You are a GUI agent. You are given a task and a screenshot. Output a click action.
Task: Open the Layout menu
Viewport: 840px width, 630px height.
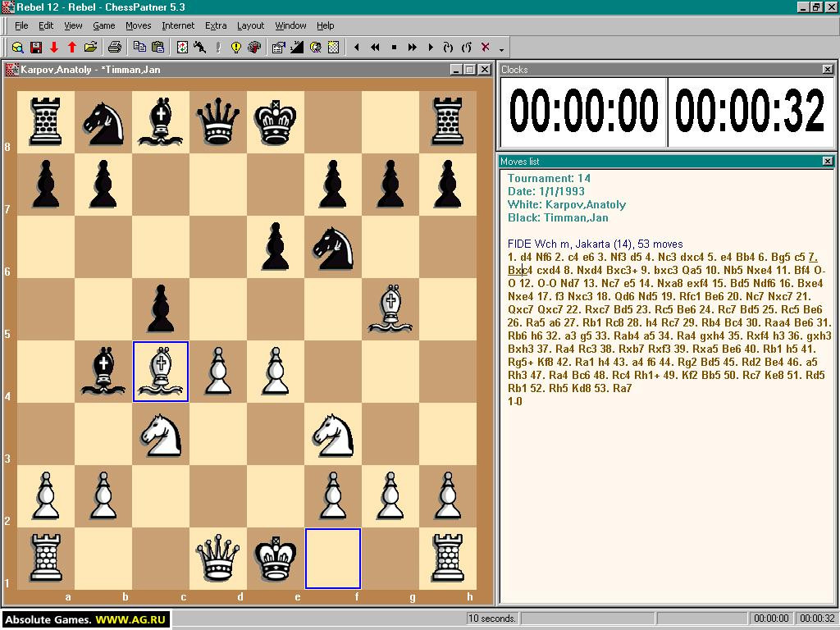[251, 25]
